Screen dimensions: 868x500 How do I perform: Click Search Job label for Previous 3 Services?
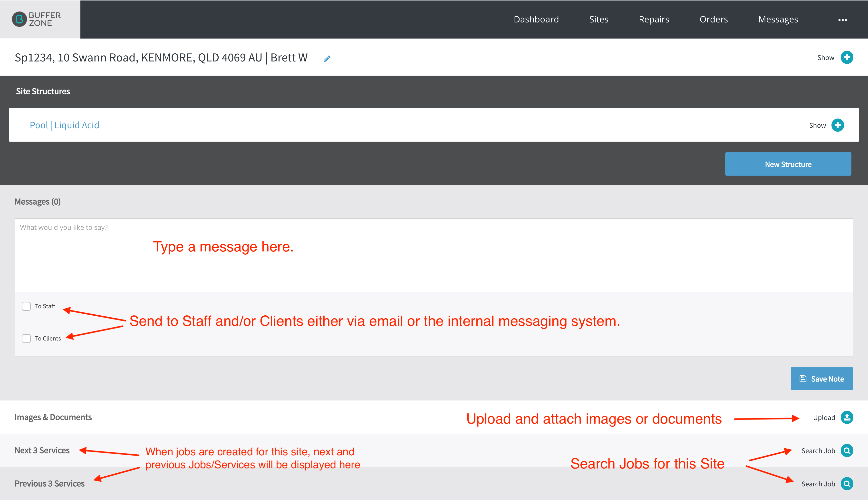[x=818, y=484]
